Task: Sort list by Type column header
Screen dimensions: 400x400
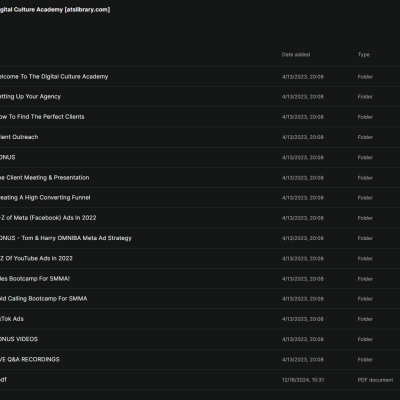Action: click(364, 55)
